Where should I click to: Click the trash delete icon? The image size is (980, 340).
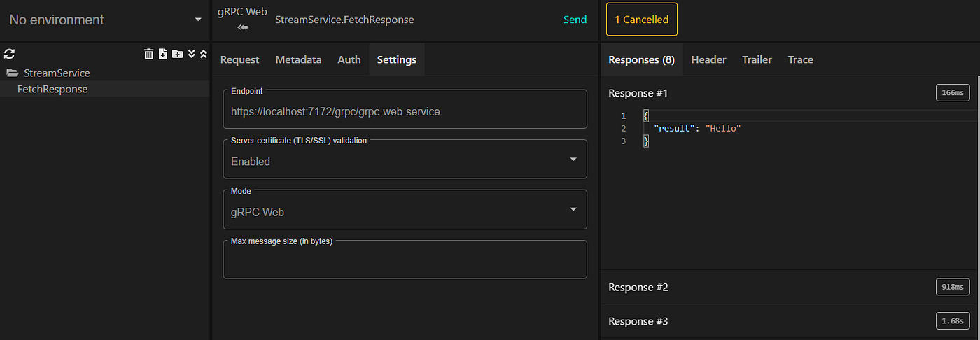point(148,54)
